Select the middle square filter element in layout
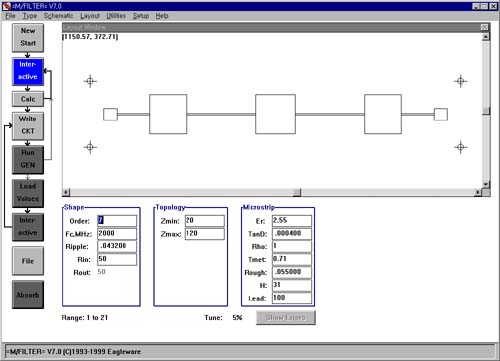Viewport: 500px width, 361px height. (275, 114)
